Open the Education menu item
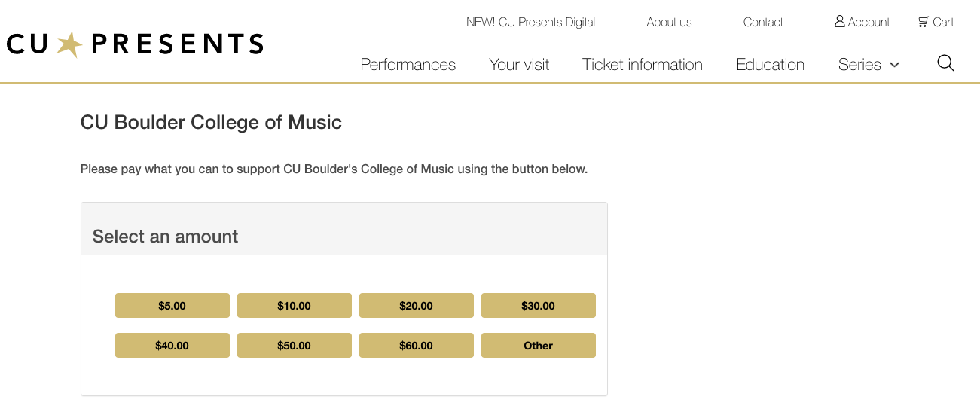Viewport: 980px width, 412px height. [x=770, y=65]
